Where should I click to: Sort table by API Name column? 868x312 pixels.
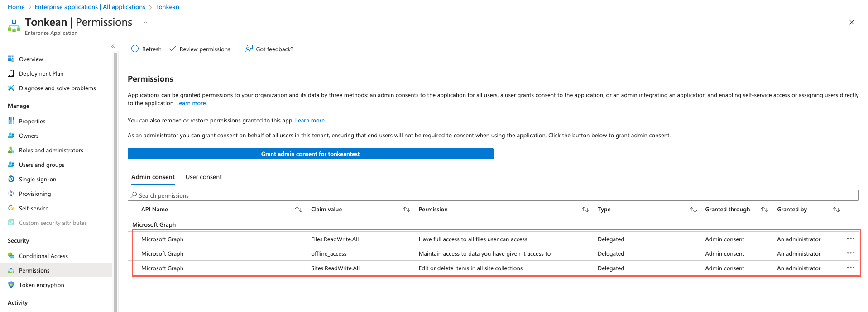(x=298, y=210)
